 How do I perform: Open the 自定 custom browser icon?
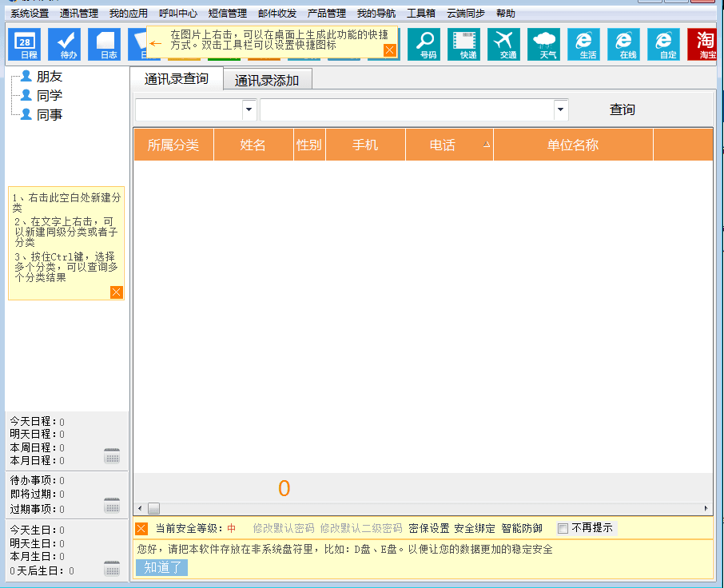(x=663, y=44)
